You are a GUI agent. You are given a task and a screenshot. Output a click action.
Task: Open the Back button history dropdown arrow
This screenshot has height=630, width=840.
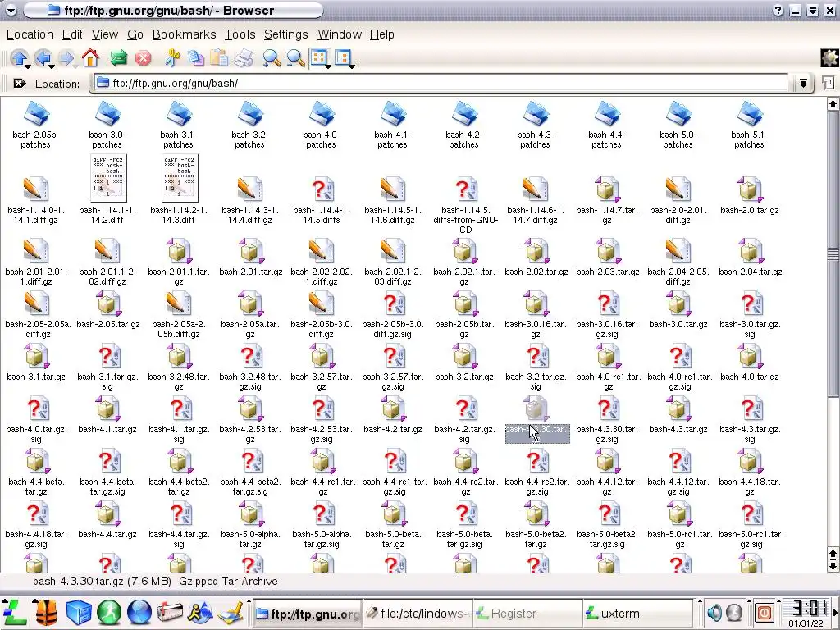[x=52, y=66]
